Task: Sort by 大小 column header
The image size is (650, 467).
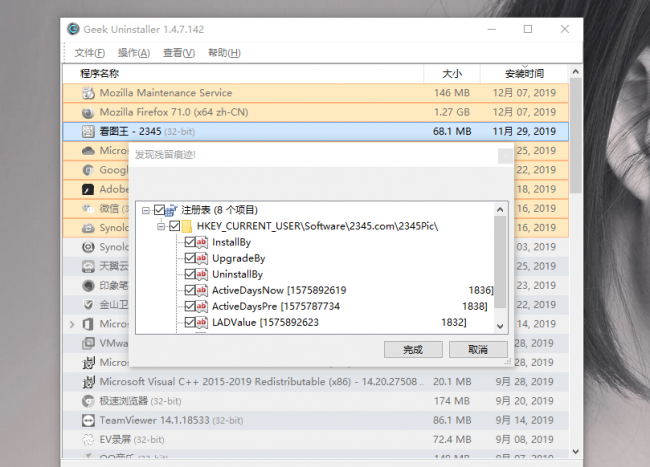Action: [452, 74]
